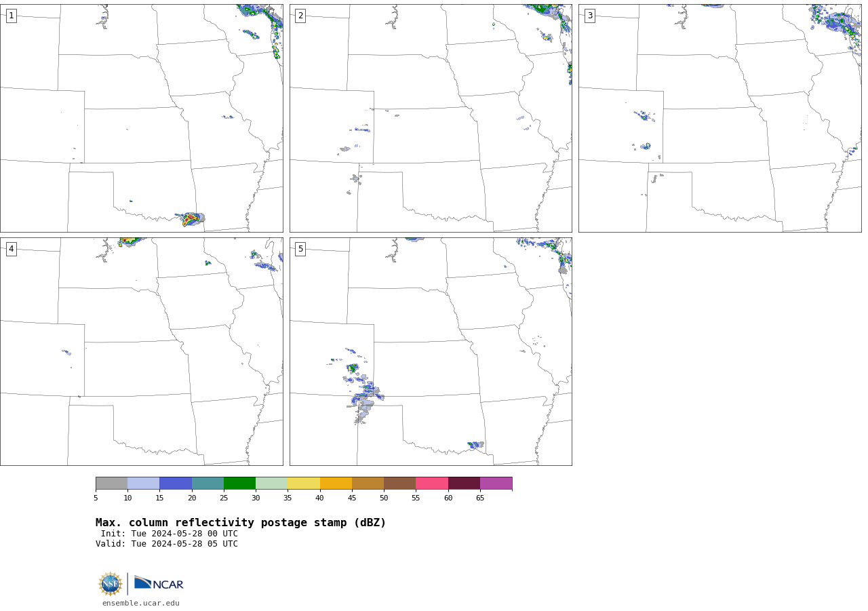Click the orange 40-45 dBZ swatch
The image size is (868, 611).
336,484
